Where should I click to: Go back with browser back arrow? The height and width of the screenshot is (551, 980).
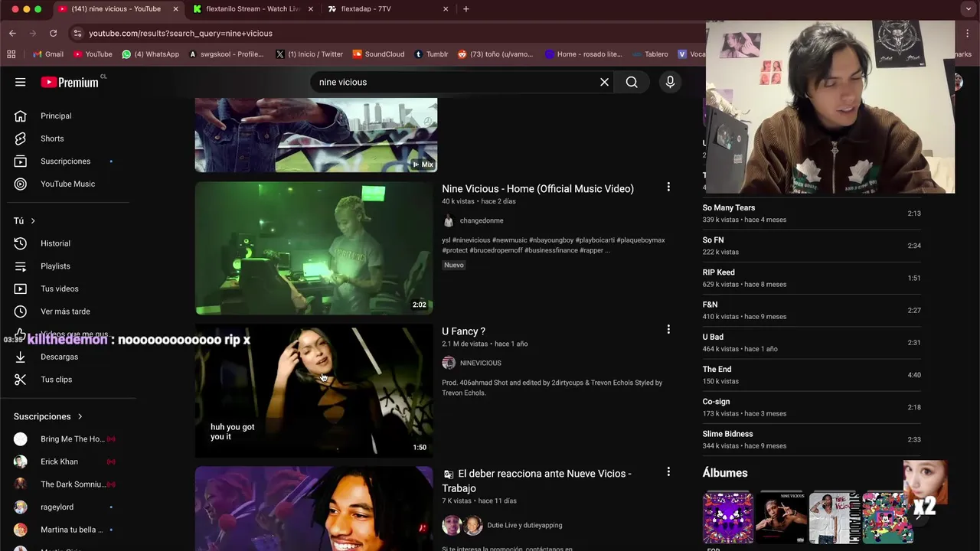12,34
